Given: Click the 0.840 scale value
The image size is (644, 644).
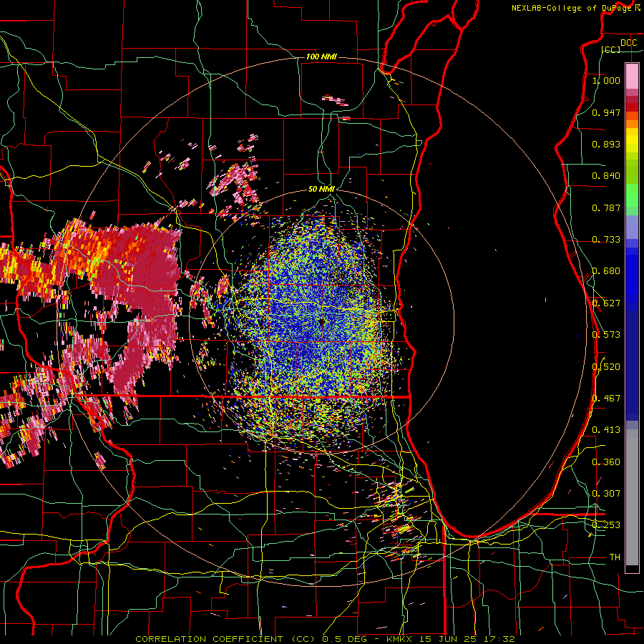Looking at the screenshot, I should click(x=606, y=176).
